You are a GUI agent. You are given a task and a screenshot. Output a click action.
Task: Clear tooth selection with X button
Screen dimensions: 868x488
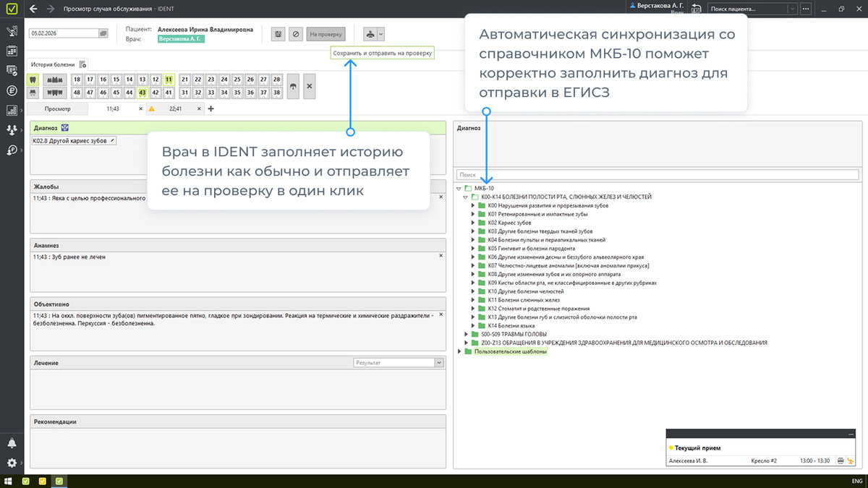(310, 86)
